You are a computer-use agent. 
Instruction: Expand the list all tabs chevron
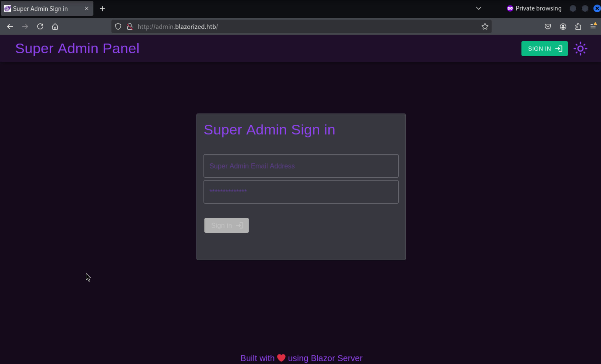[x=478, y=9]
